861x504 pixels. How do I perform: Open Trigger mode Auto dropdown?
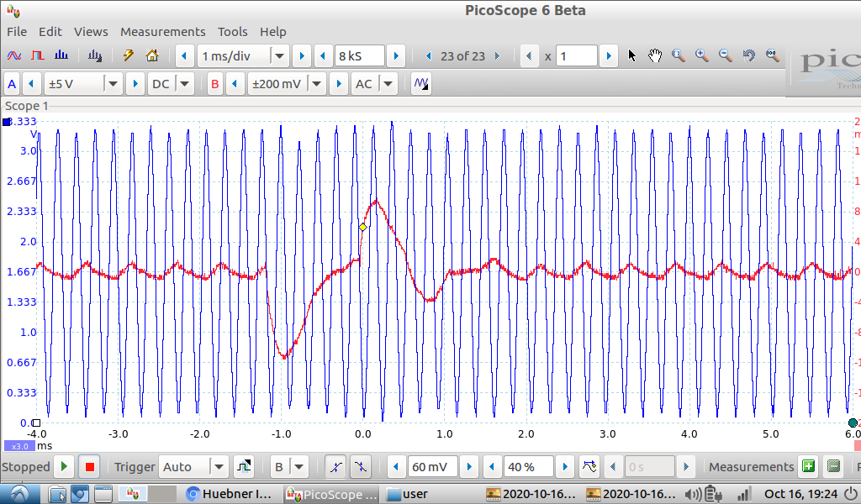(x=219, y=467)
